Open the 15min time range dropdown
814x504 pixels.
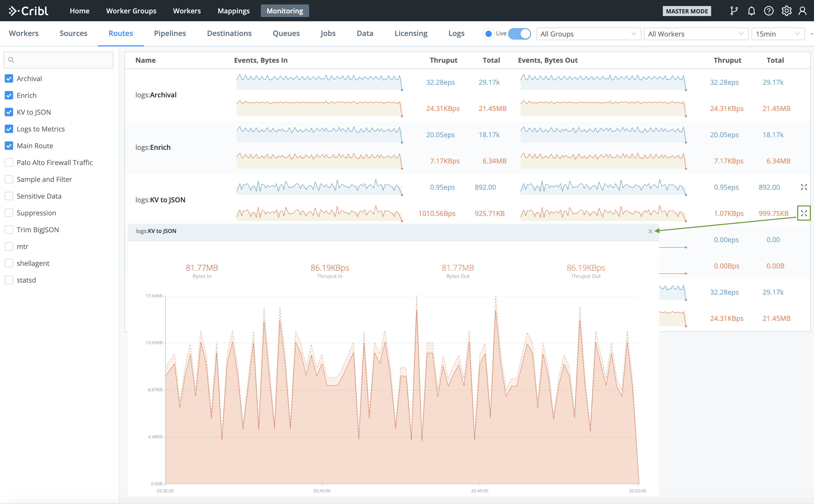[778, 34]
